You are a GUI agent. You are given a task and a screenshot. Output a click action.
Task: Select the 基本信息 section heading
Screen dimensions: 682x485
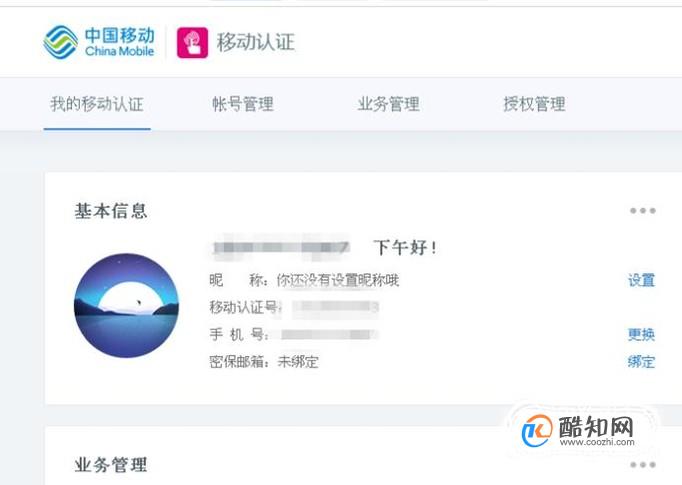[111, 211]
